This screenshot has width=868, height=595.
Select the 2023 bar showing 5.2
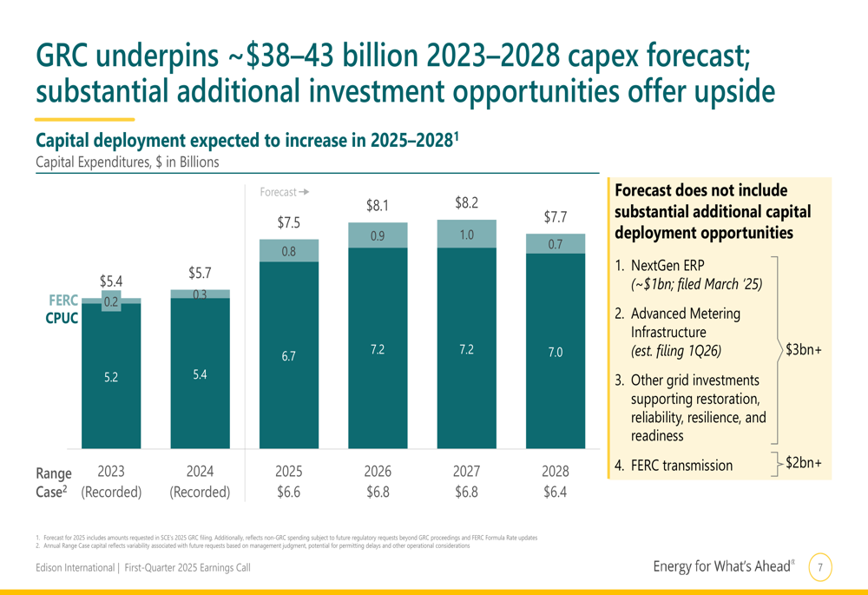111,375
